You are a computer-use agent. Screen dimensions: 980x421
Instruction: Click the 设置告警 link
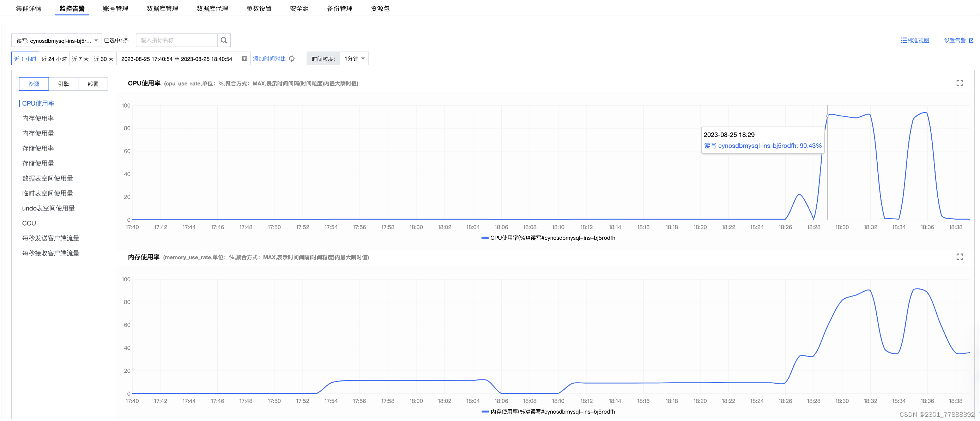(955, 40)
